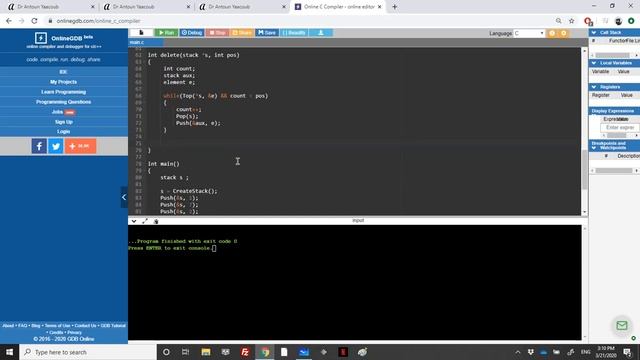Go back with the browser back arrow
The width and height of the screenshot is (640, 360).
click(9, 21)
